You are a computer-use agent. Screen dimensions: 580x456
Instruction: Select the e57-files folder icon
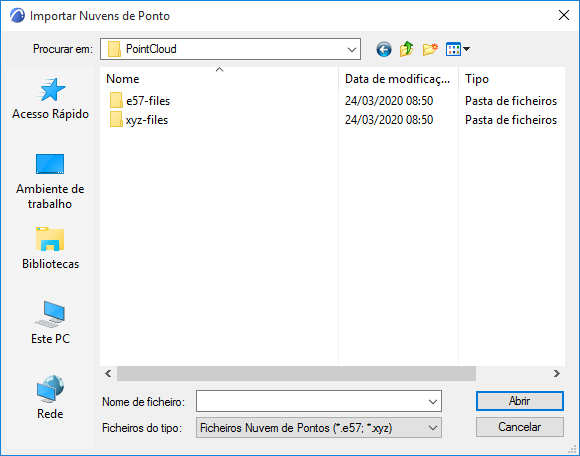(x=116, y=101)
